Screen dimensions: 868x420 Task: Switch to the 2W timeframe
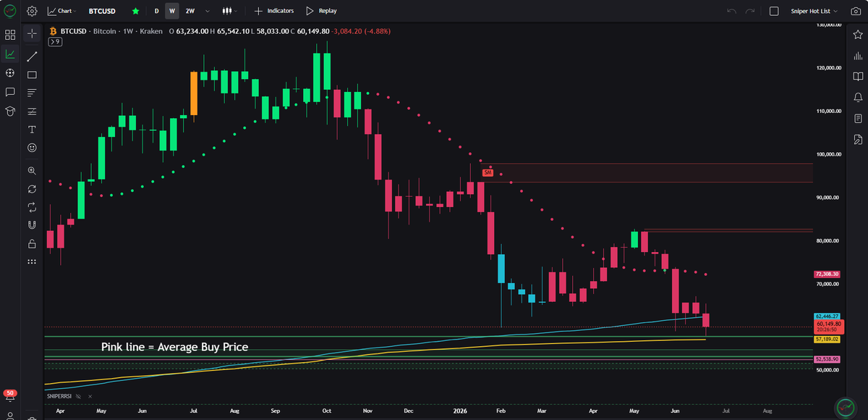click(x=190, y=12)
